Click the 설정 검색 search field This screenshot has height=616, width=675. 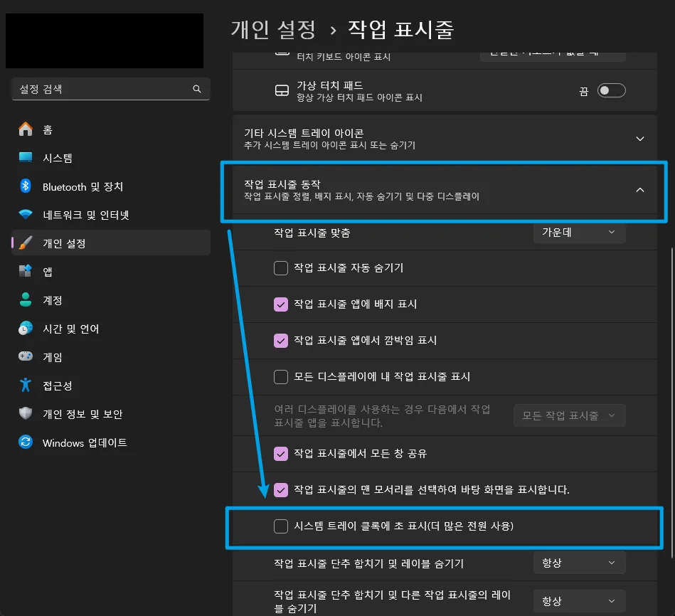click(x=111, y=89)
